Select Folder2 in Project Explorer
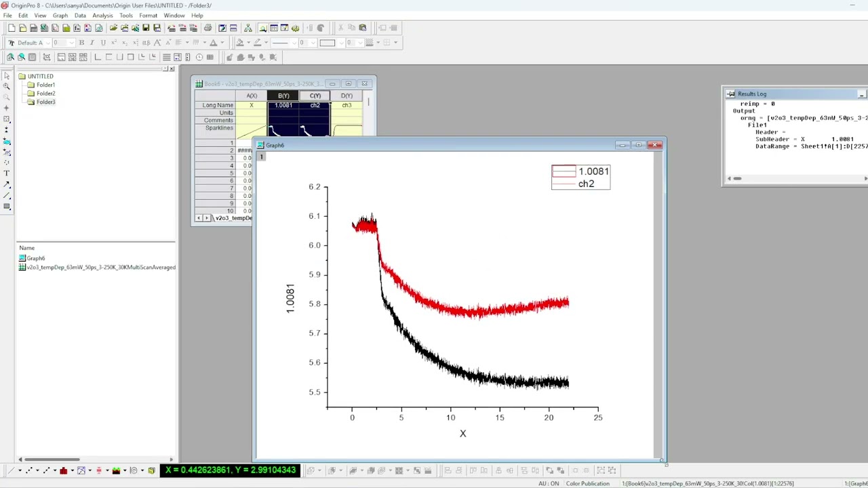 [x=45, y=94]
